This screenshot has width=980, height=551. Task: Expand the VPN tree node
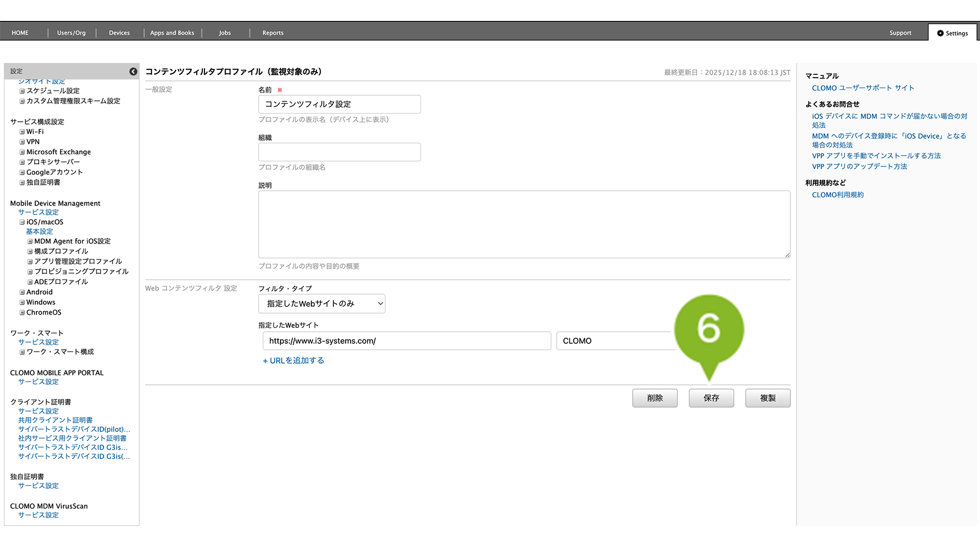tap(22, 142)
